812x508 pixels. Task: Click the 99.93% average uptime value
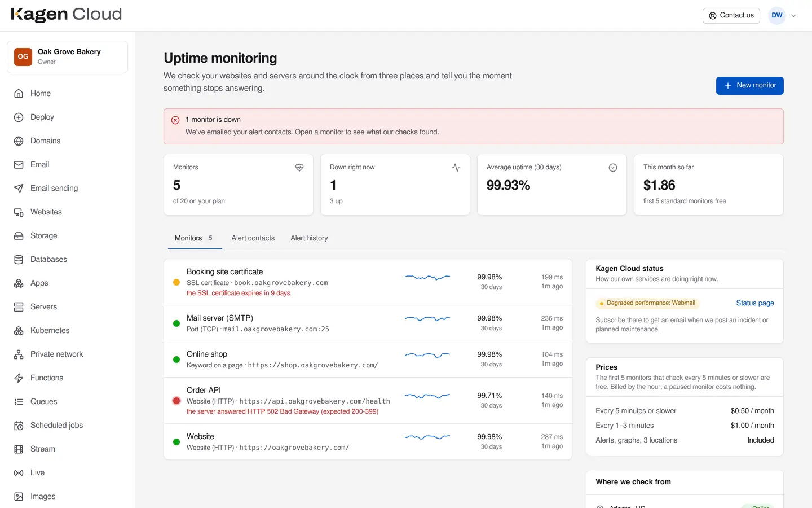pyautogui.click(x=509, y=185)
